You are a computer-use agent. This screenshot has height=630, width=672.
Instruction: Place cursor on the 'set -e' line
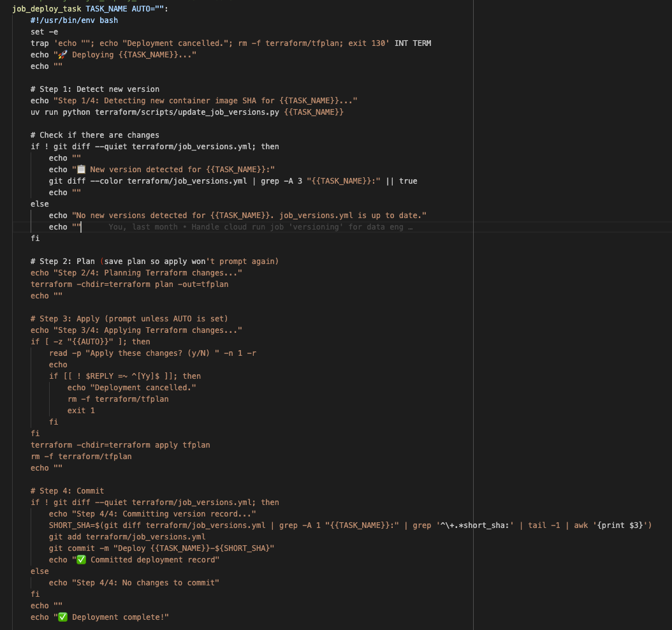tap(44, 32)
